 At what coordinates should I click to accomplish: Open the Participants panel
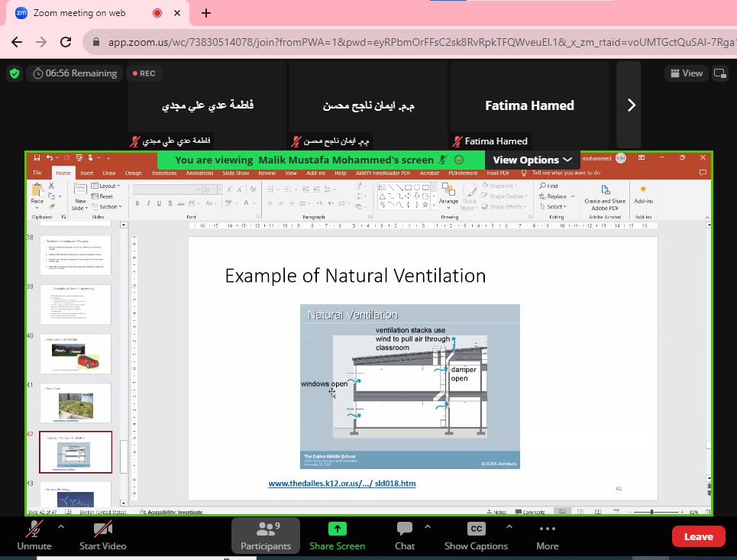[266, 535]
